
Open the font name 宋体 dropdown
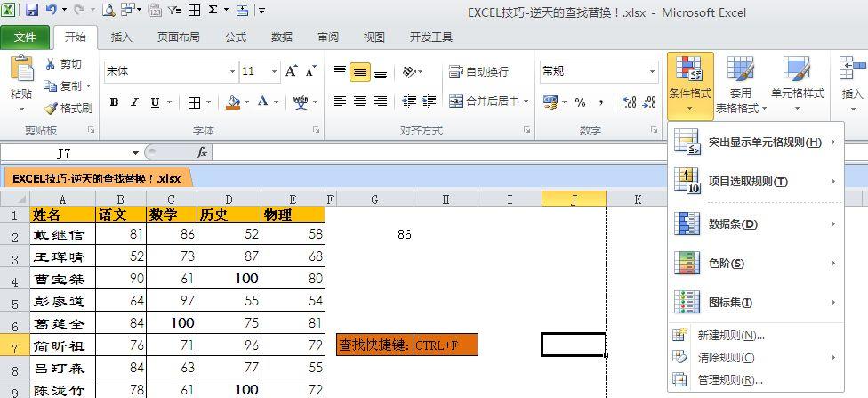[x=232, y=71]
